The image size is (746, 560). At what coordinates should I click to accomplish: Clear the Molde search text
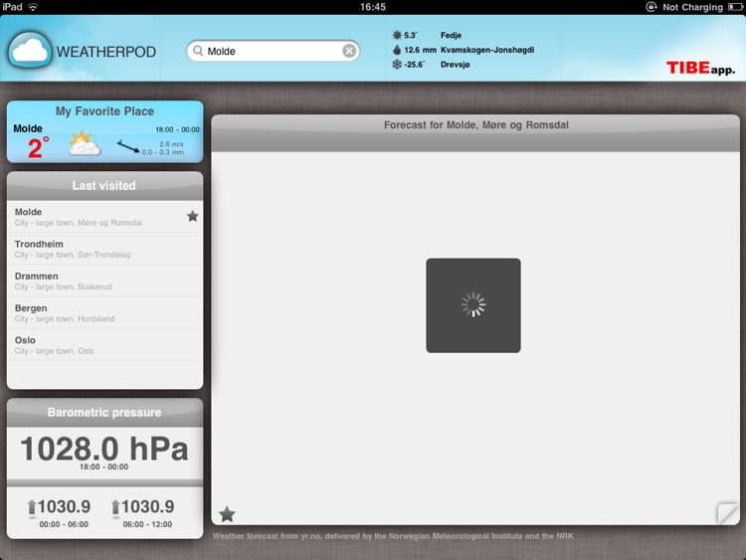tap(349, 51)
